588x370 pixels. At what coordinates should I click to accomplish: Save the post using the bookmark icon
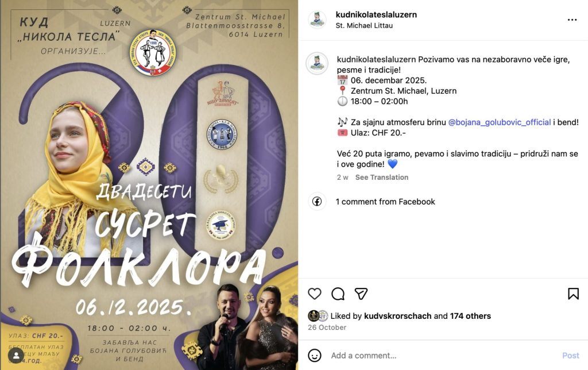click(x=573, y=294)
